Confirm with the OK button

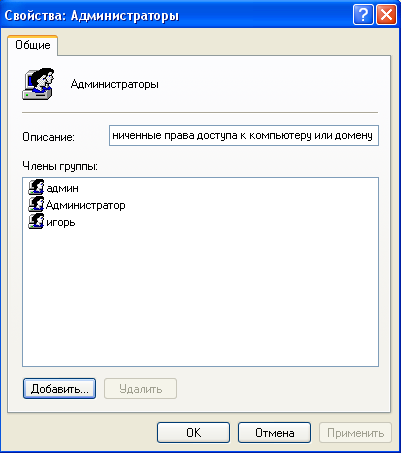[x=193, y=433]
